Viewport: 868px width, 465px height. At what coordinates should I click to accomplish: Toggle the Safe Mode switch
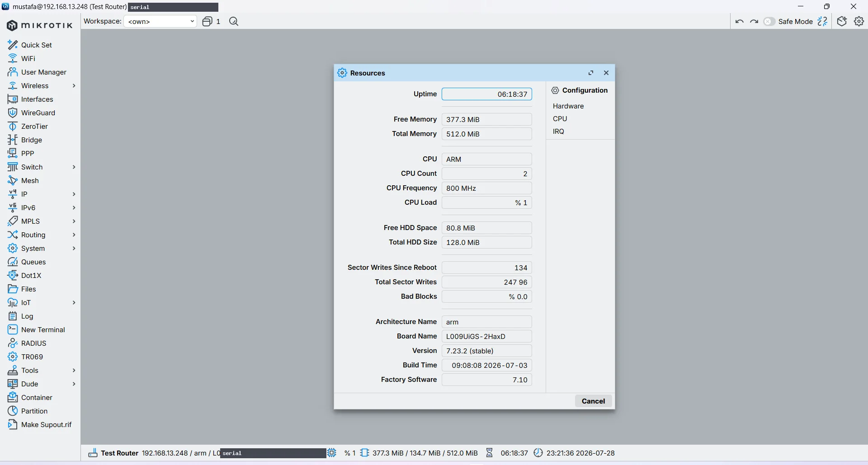[x=769, y=21]
